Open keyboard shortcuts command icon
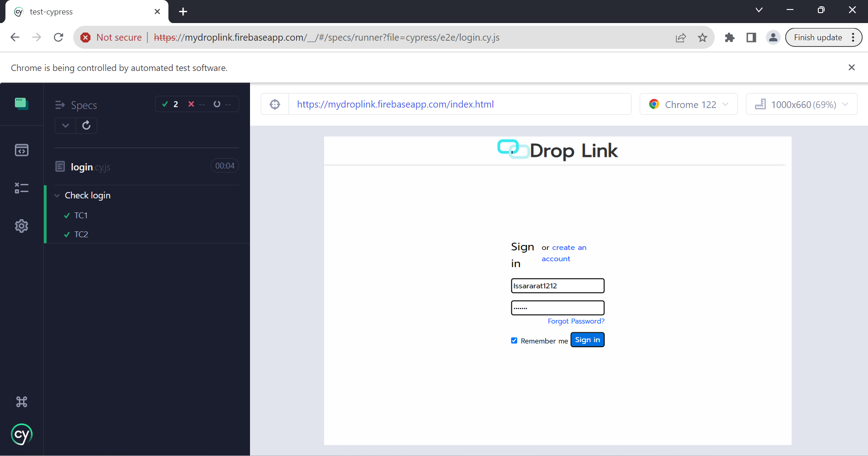 21,402
